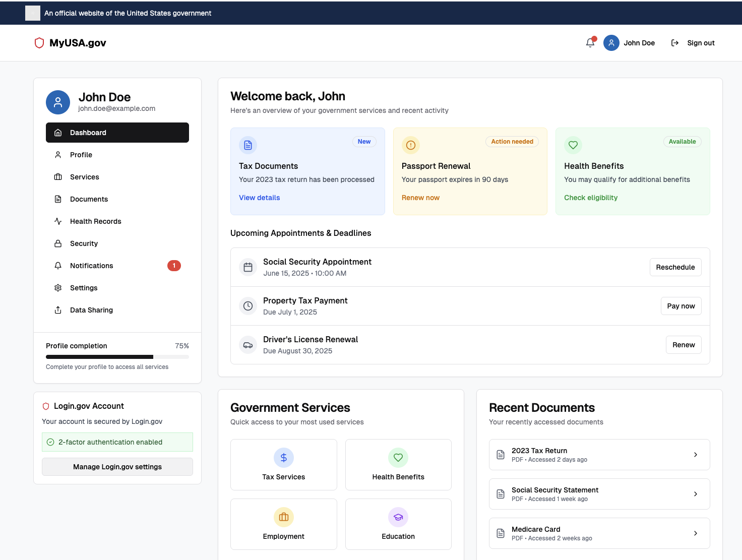The height and width of the screenshot is (560, 742).
Task: Click the Login.gov Account shield icon
Action: pos(46,406)
